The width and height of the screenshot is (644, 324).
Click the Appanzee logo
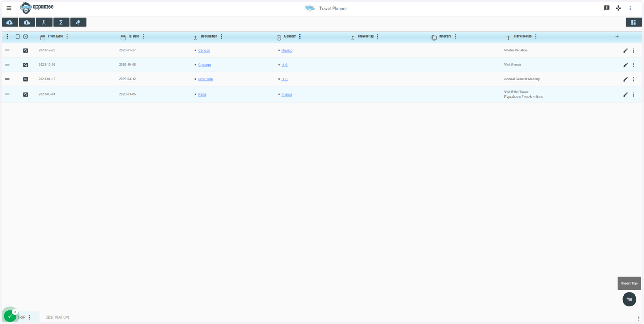coord(36,8)
